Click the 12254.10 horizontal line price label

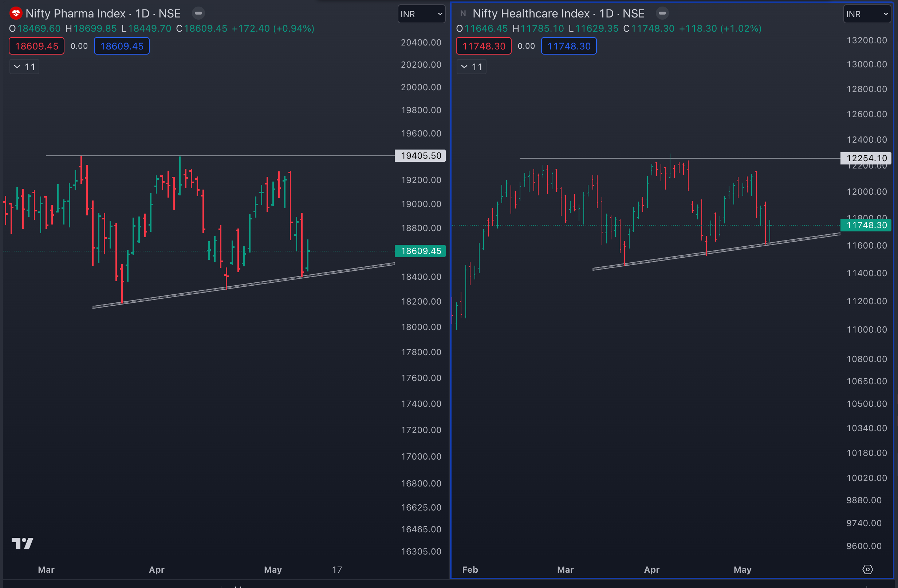pos(866,158)
